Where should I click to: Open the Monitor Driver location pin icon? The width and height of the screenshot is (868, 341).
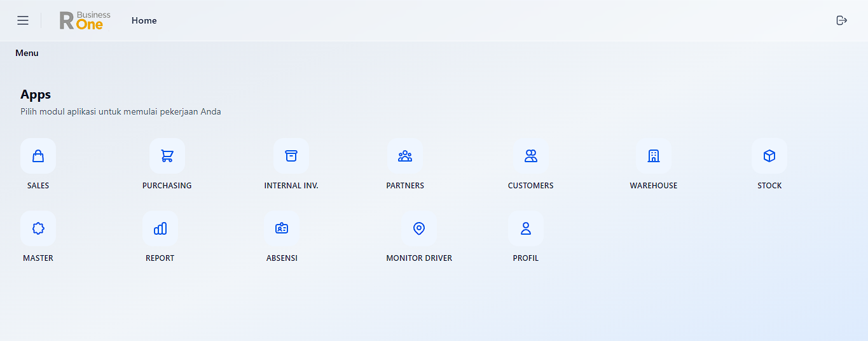pos(419,228)
